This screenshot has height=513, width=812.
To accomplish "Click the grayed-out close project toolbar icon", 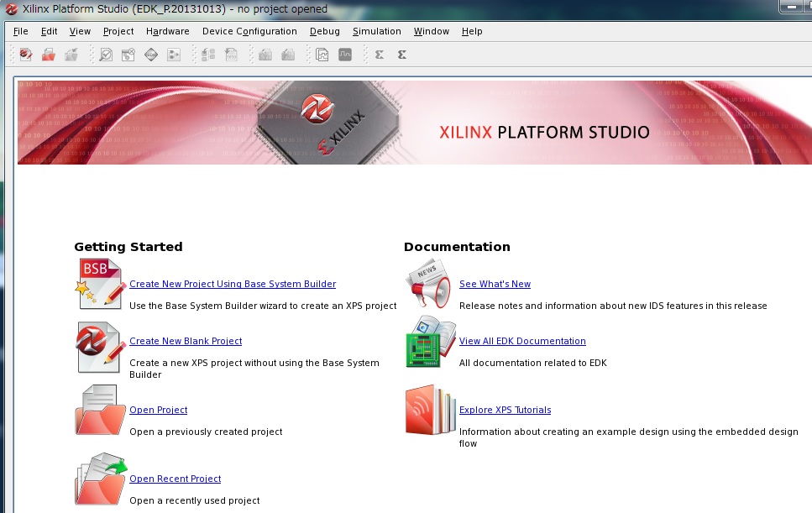I will coord(71,55).
